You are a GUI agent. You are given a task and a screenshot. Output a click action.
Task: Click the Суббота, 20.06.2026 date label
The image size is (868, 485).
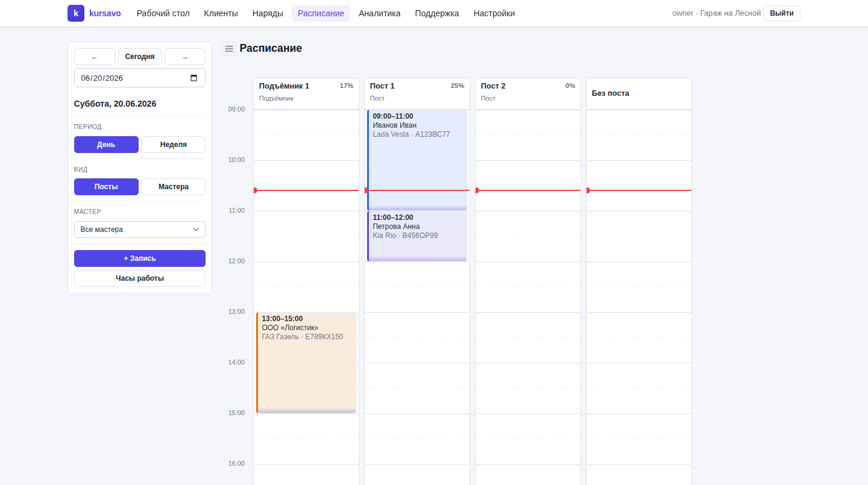click(115, 104)
